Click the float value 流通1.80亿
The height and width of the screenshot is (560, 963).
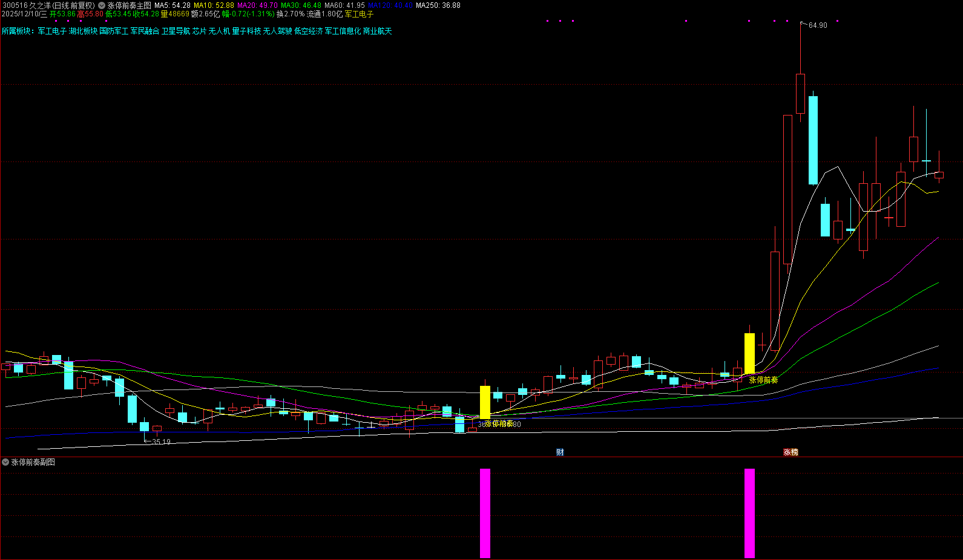click(x=325, y=14)
